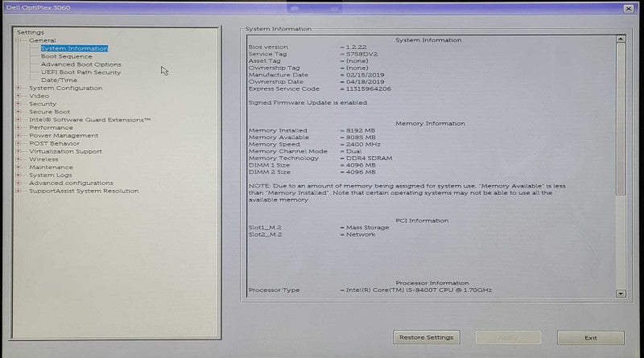Open Boot Sequence settings

point(67,56)
